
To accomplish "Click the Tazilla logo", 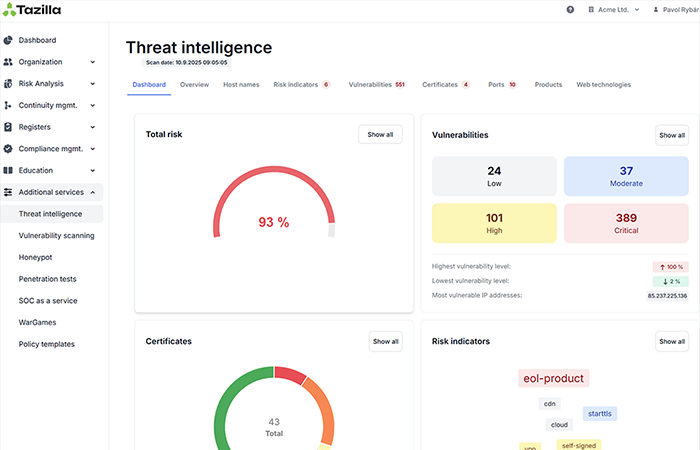I will click(x=32, y=10).
